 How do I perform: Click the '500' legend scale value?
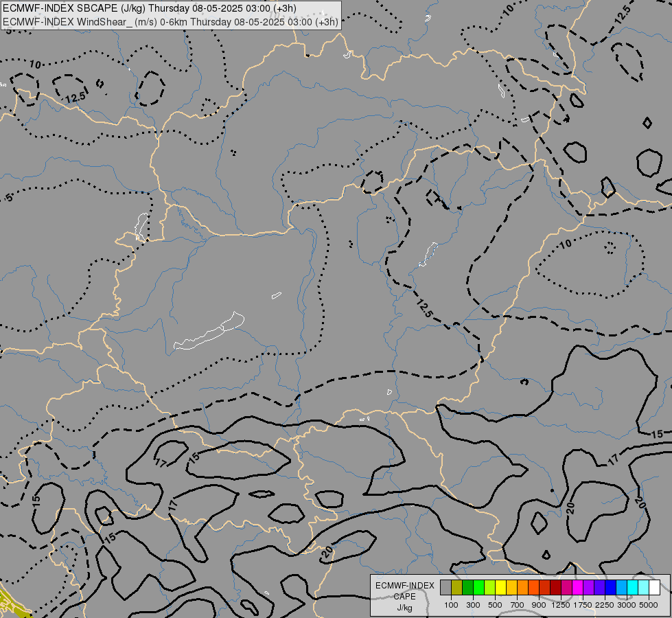click(495, 605)
